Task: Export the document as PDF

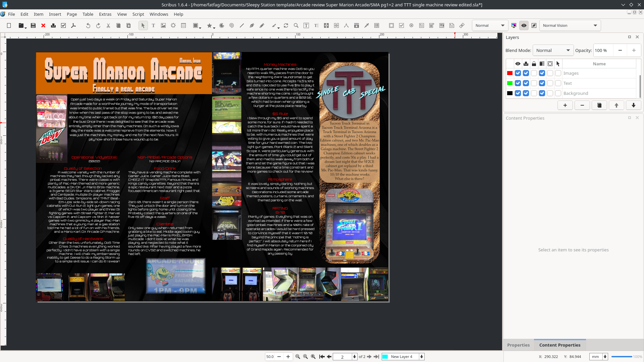Action: pos(73,25)
